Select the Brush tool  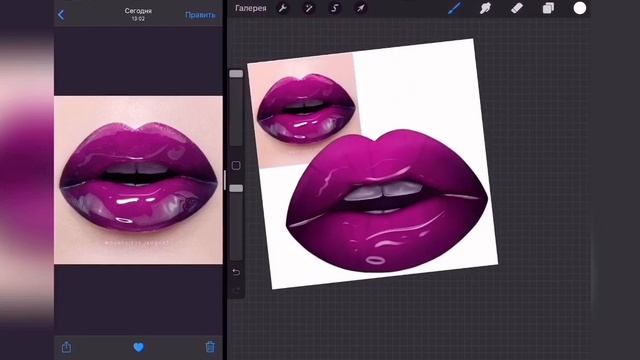(454, 8)
